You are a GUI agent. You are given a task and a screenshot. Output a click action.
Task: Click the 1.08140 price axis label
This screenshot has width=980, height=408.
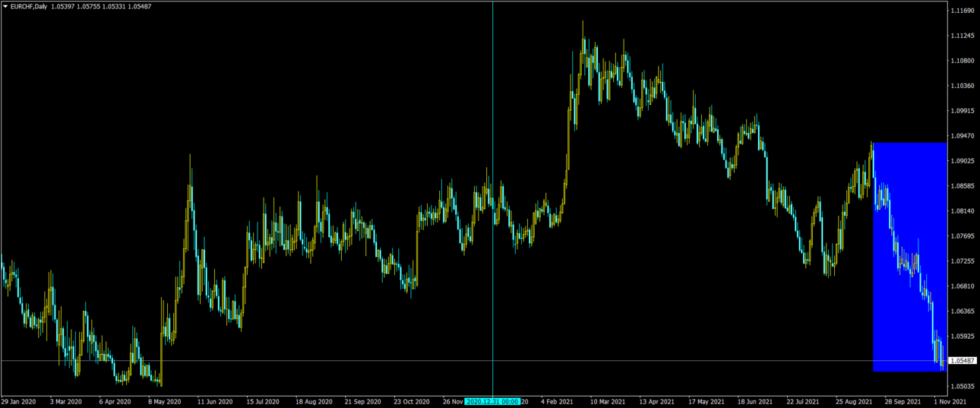click(x=962, y=211)
